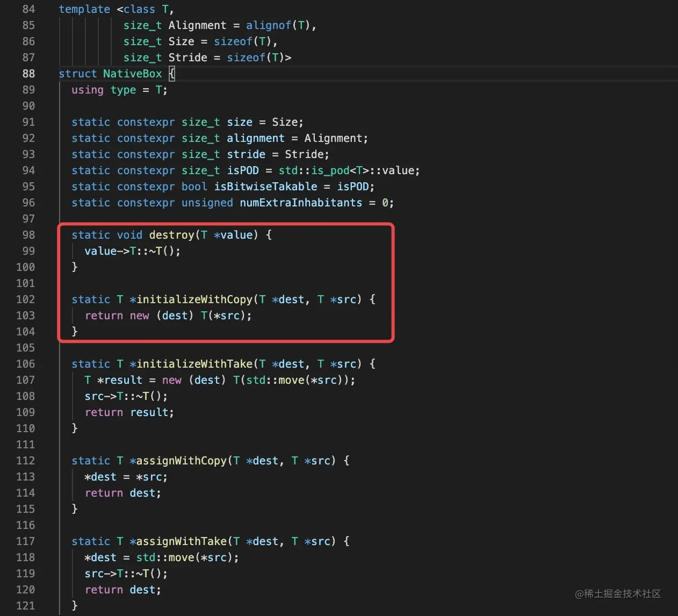Click '*dest = *src;' on line 113
Screen dimensions: 678x616
126,477
